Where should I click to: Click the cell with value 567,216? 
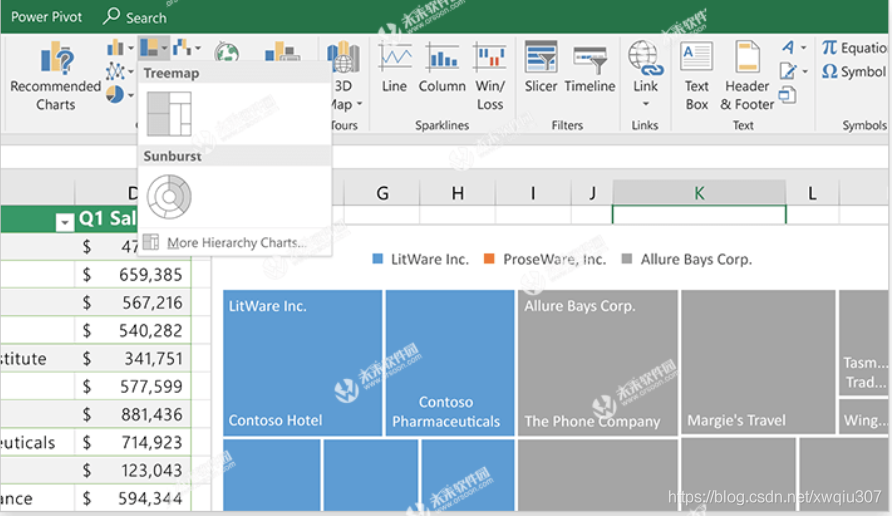(133, 303)
